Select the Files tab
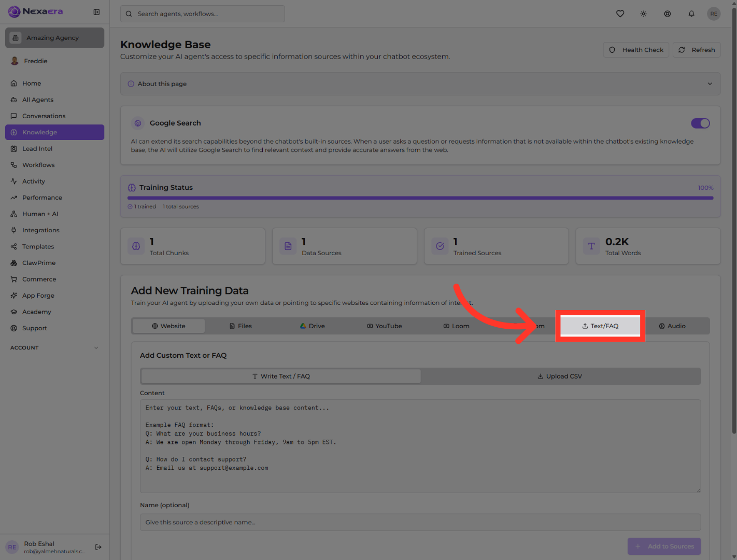The height and width of the screenshot is (560, 737). (x=240, y=326)
